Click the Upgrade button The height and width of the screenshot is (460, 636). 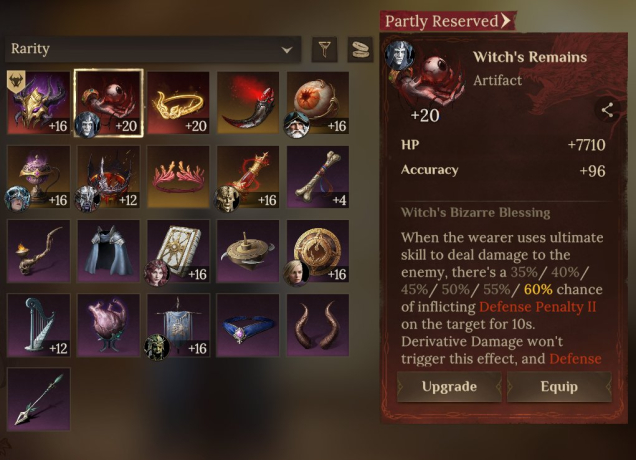449,387
